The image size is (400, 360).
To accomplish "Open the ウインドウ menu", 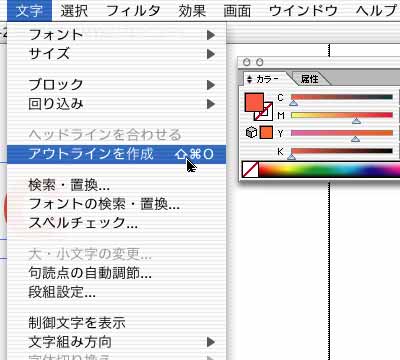I will point(303,11).
